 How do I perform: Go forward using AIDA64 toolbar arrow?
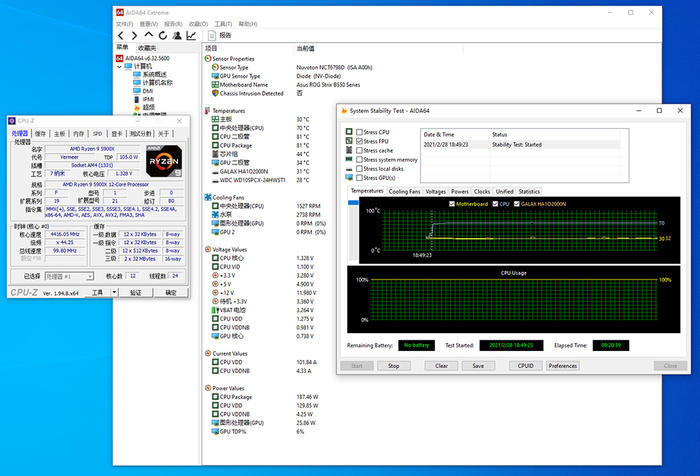point(134,36)
